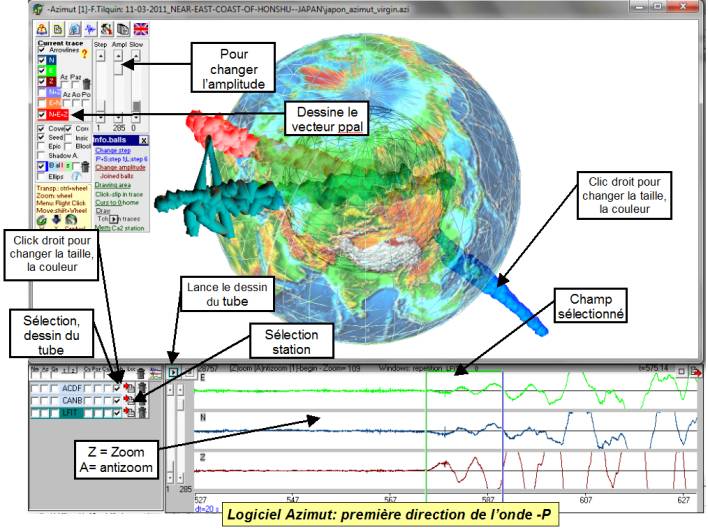Viewport: 708px width, 532px height.
Task: Click the British flag language icon
Action: 140,30
